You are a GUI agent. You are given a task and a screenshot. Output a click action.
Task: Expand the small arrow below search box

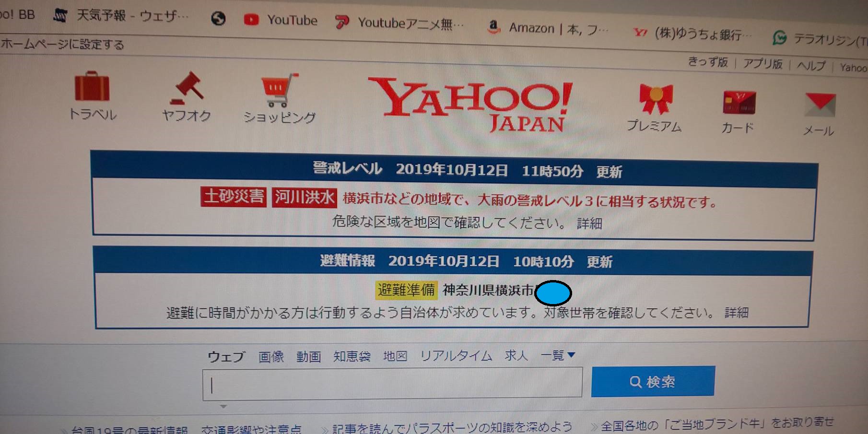[x=223, y=406]
